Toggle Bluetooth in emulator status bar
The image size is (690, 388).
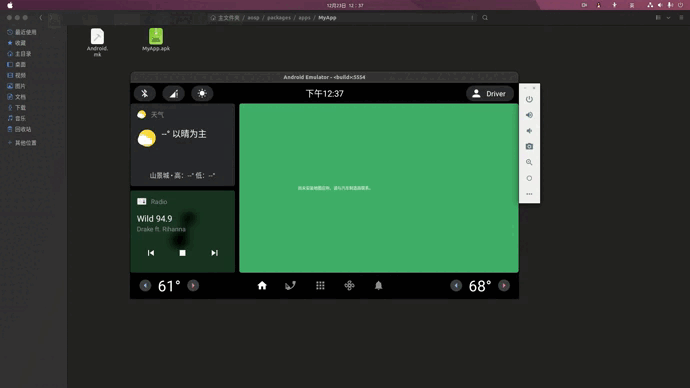pyautogui.click(x=145, y=93)
